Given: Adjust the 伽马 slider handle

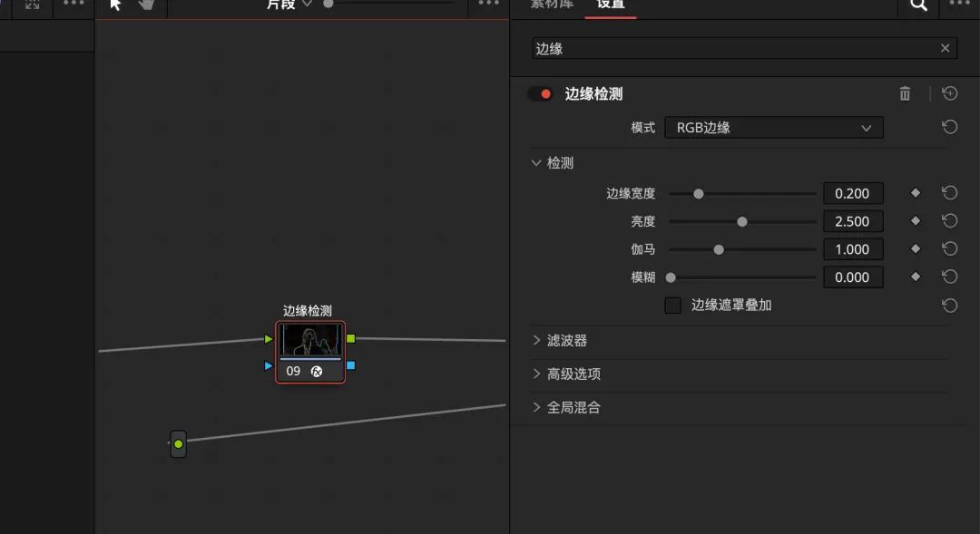Looking at the screenshot, I should pos(719,250).
